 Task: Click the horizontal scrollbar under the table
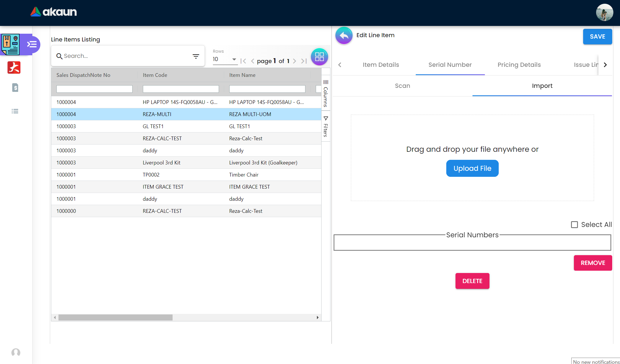coord(115,317)
